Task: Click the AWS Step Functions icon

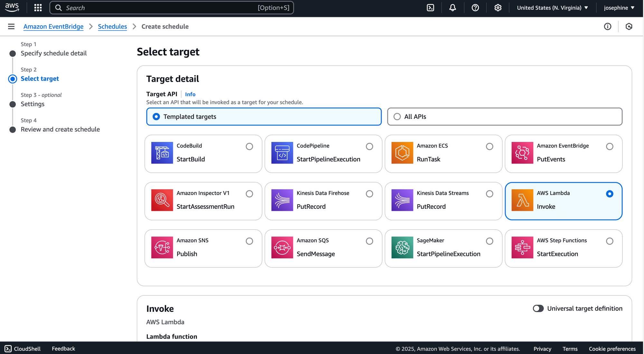Action: [522, 247]
